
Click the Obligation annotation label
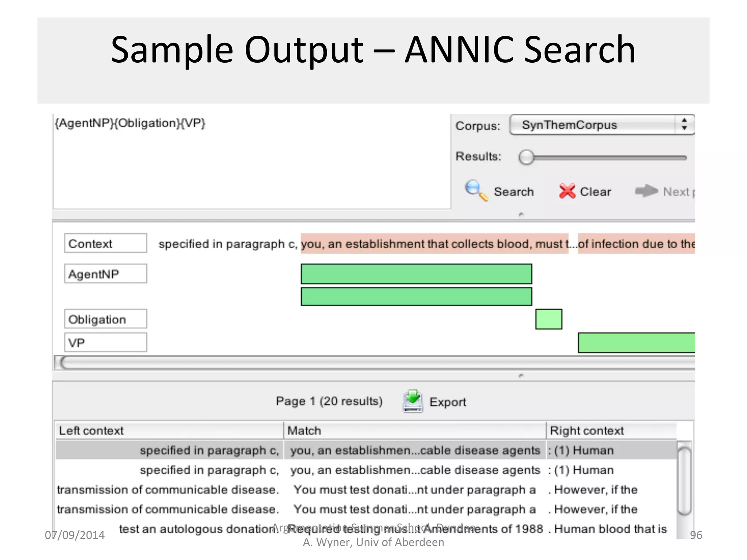pyautogui.click(x=106, y=319)
